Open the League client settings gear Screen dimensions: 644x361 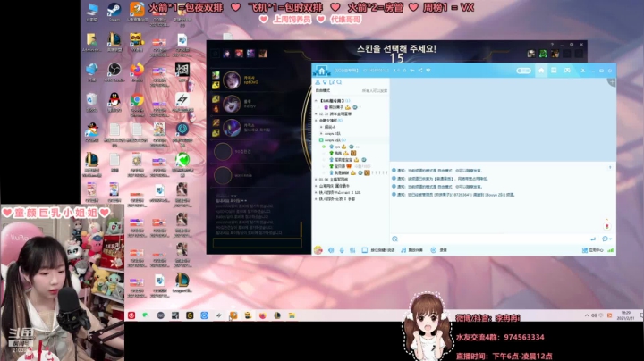[x=572, y=45]
